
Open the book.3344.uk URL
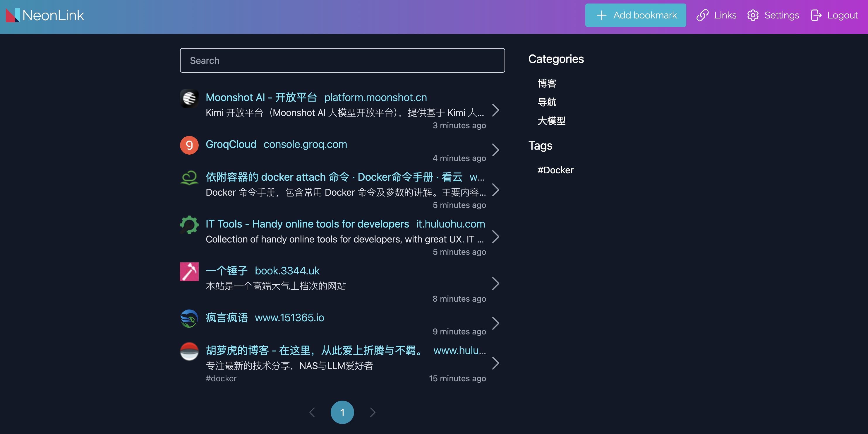287,271
